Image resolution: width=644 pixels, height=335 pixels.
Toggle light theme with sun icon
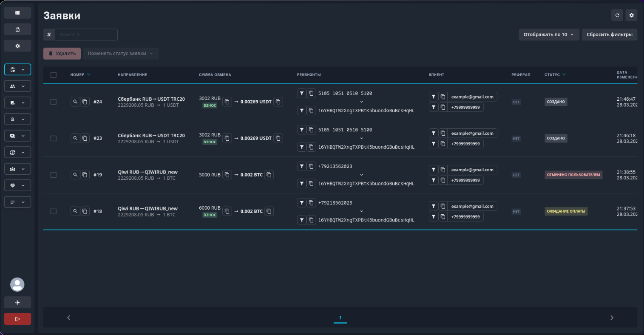[17, 302]
